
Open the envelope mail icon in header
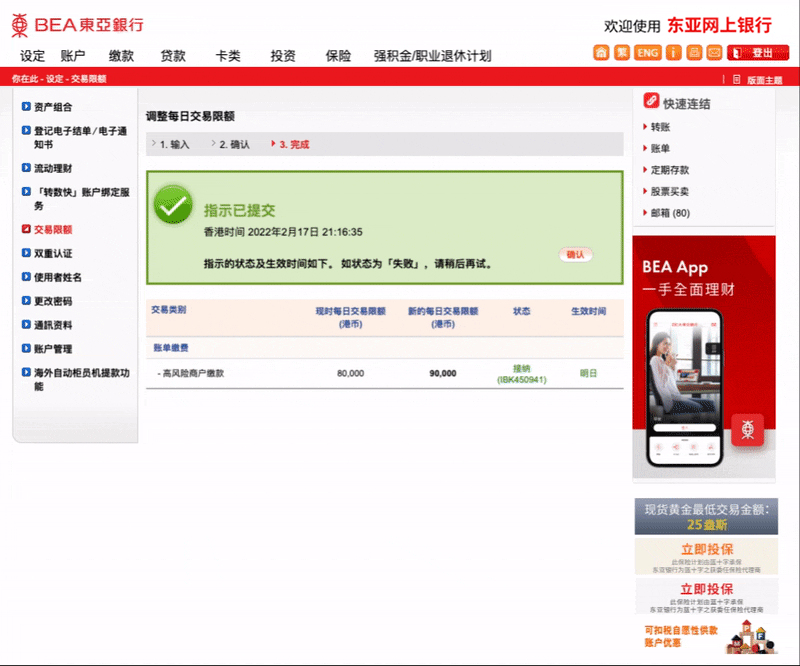pos(714,53)
